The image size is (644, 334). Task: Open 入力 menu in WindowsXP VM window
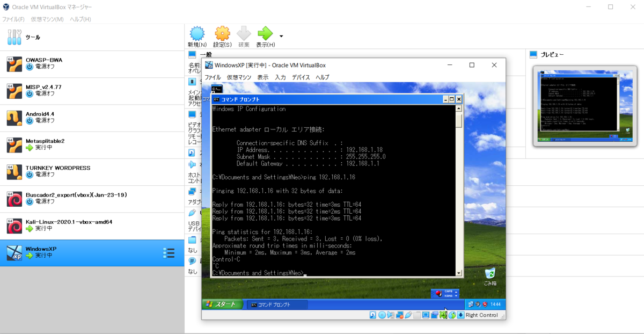[280, 77]
